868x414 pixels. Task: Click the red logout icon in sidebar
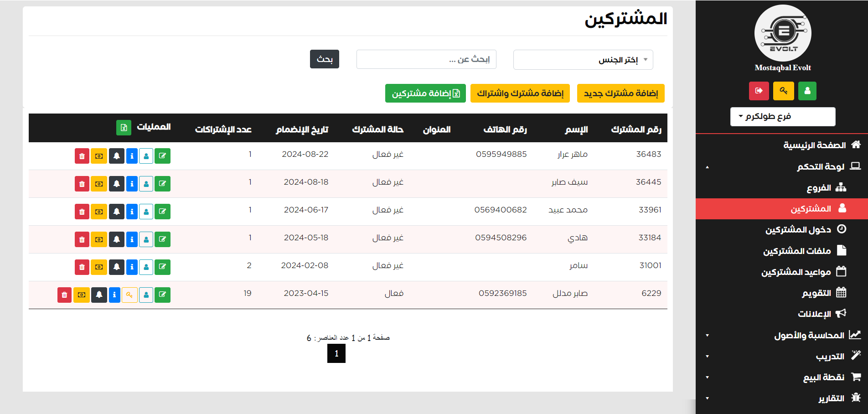click(x=759, y=91)
